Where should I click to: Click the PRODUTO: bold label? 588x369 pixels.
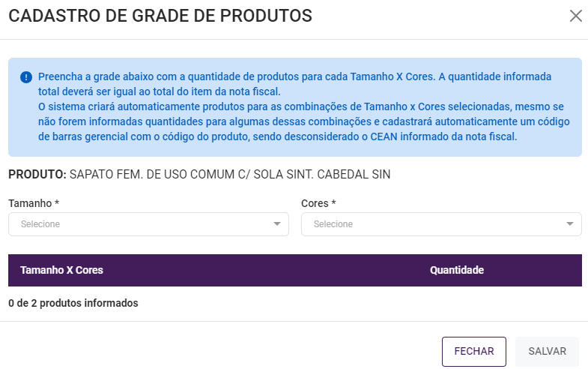[x=37, y=175]
